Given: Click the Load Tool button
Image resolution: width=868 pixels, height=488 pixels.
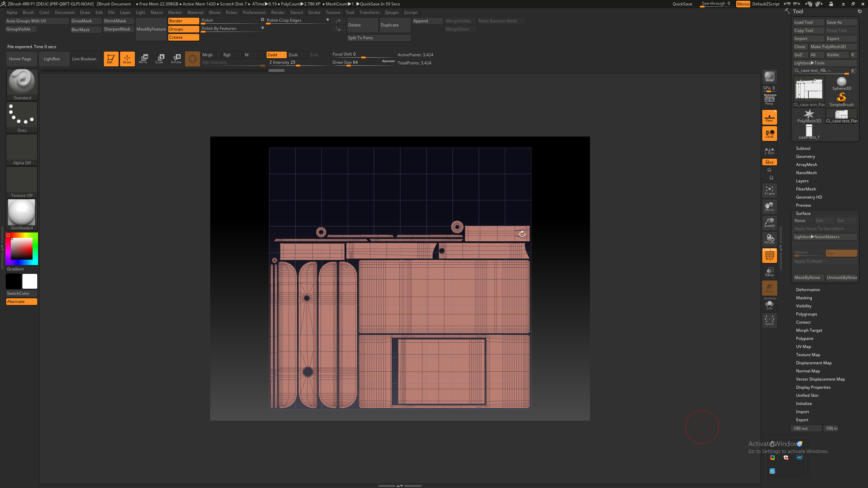Looking at the screenshot, I should (809, 22).
